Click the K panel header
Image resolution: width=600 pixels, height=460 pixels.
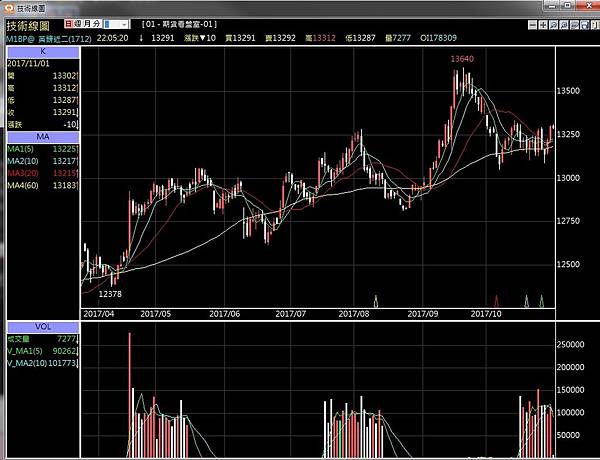tap(43, 52)
